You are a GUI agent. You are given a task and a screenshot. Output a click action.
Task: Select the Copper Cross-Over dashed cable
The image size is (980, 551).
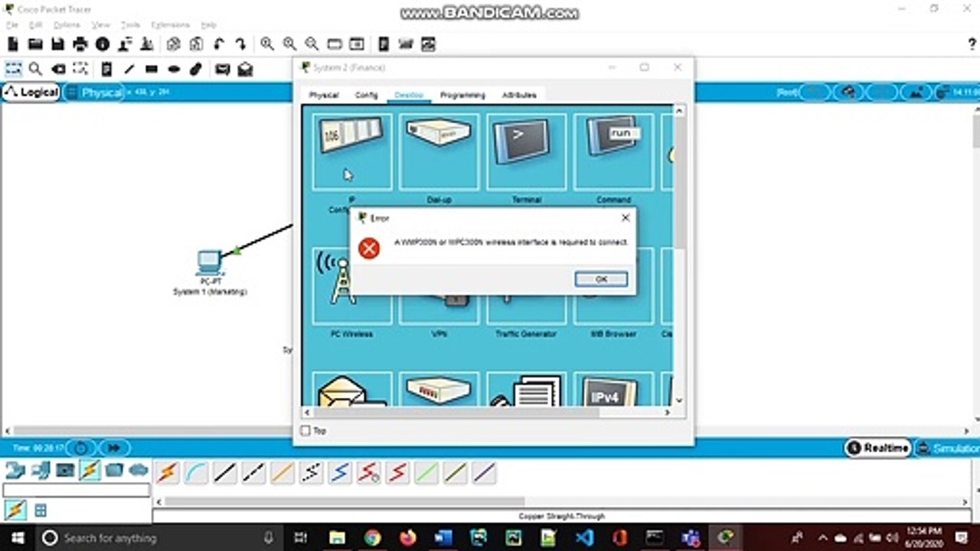pos(253,473)
